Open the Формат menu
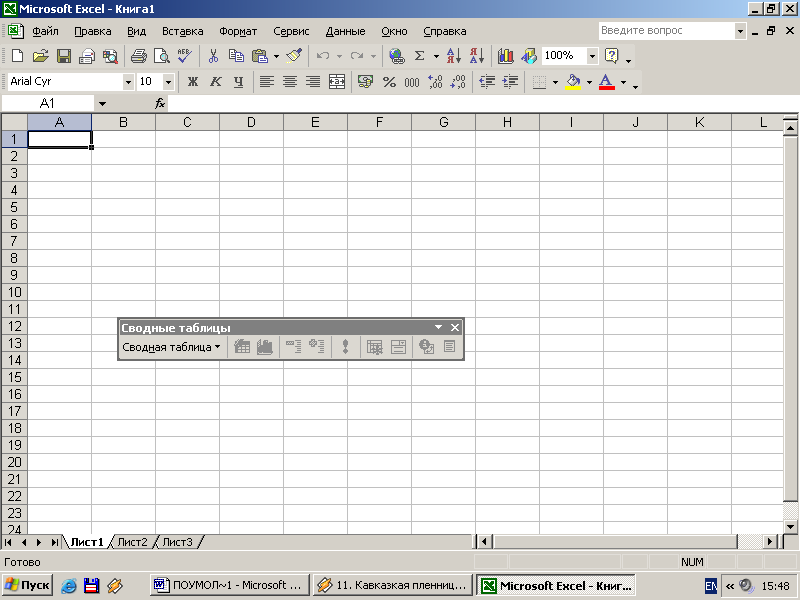 pos(238,31)
